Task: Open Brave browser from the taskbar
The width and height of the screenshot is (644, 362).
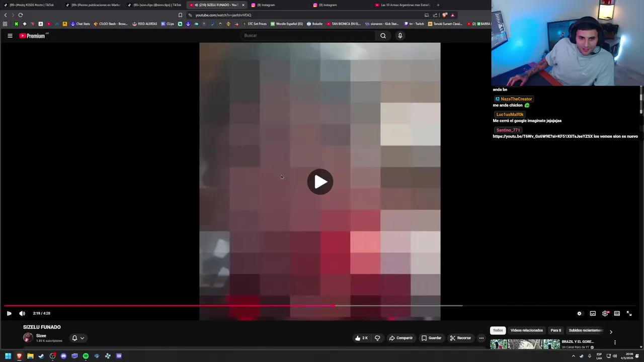Action: click(x=19, y=356)
